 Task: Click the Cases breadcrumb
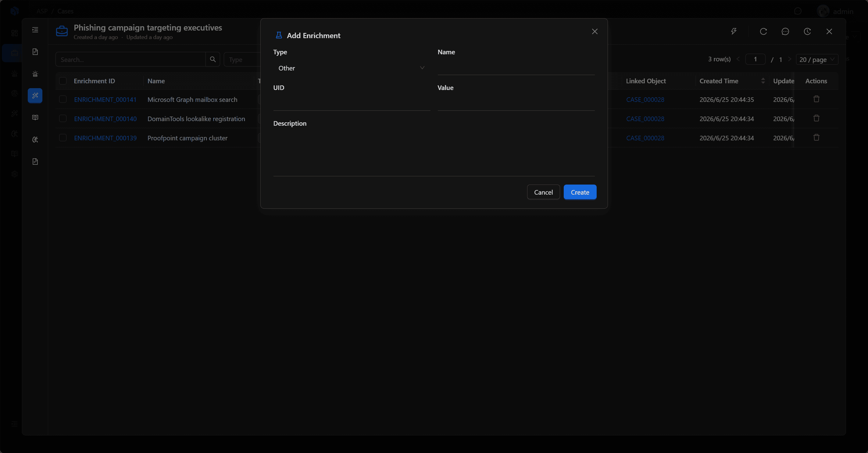pos(65,11)
